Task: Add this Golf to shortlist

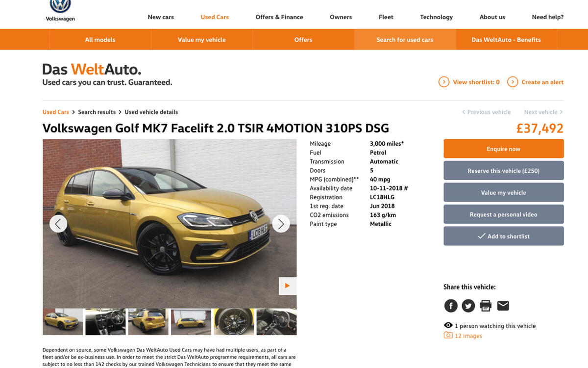Action: [503, 236]
